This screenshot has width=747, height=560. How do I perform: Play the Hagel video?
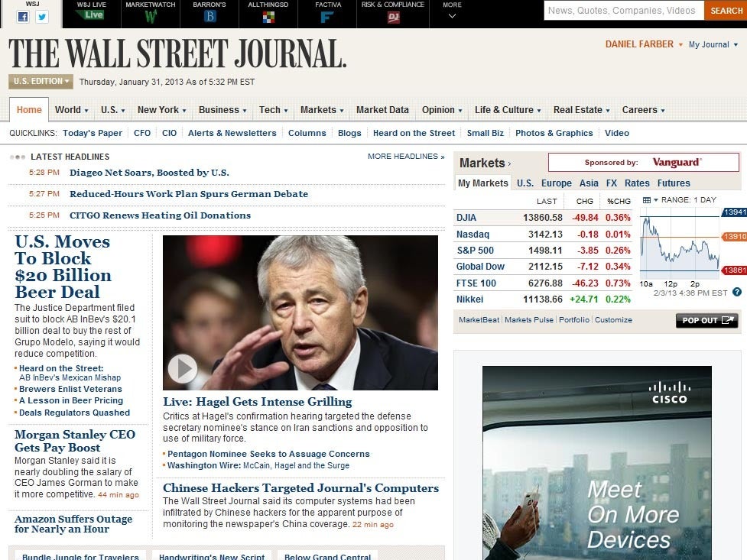pyautogui.click(x=183, y=368)
